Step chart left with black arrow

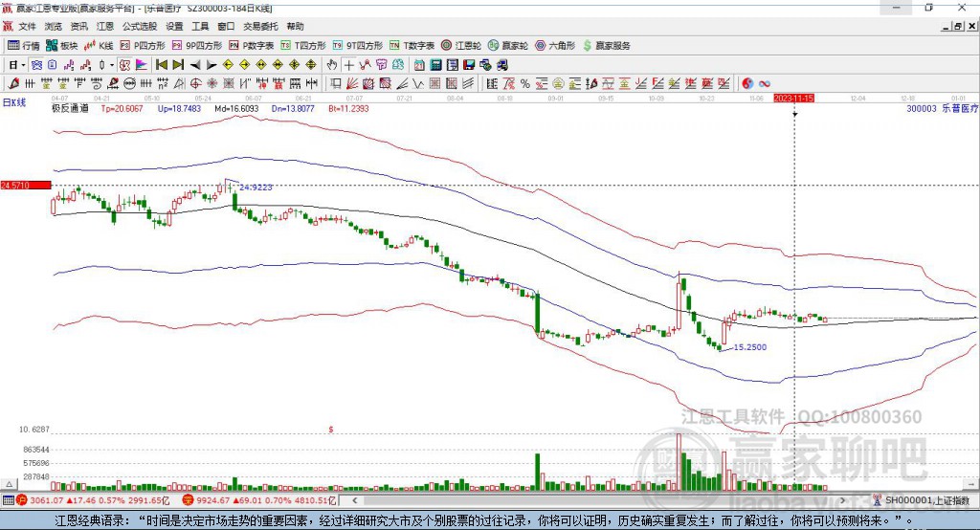click(195, 65)
